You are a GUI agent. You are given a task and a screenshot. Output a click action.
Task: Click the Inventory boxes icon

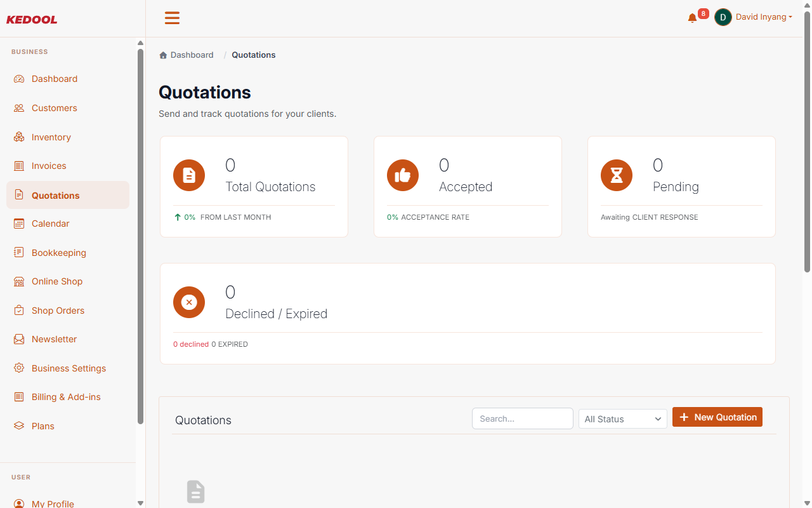19,137
